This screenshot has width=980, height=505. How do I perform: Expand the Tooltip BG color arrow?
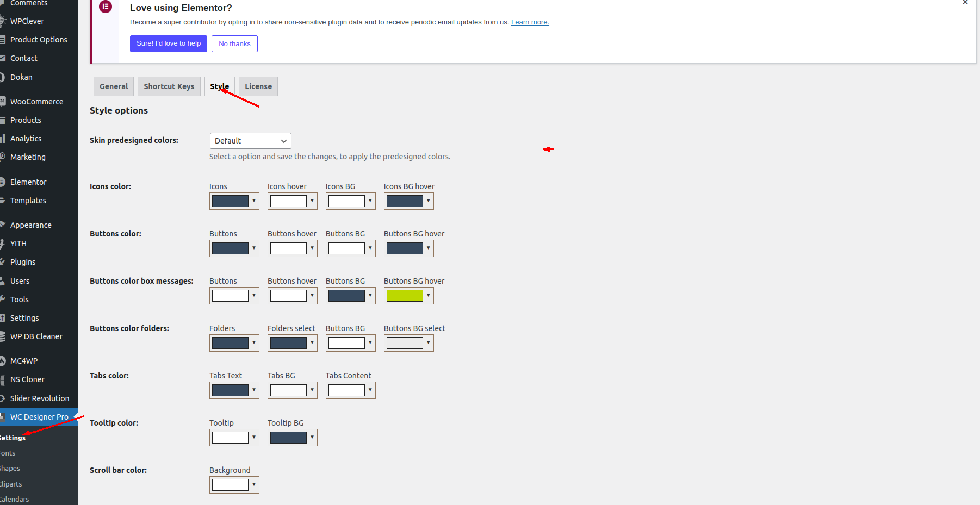(x=312, y=437)
